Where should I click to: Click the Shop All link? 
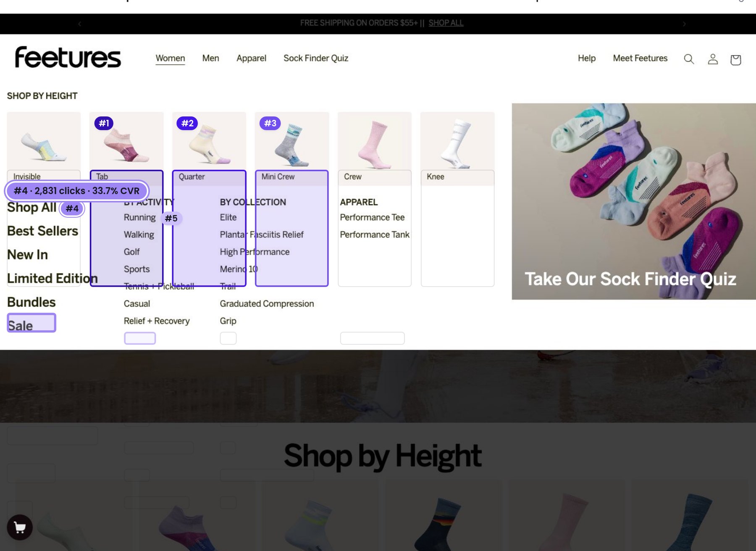(32, 207)
